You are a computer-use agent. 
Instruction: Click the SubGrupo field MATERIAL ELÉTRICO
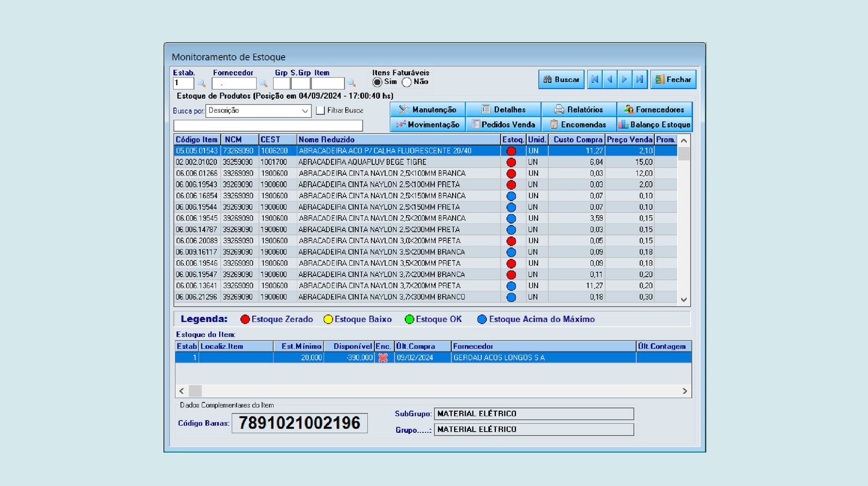(534, 414)
